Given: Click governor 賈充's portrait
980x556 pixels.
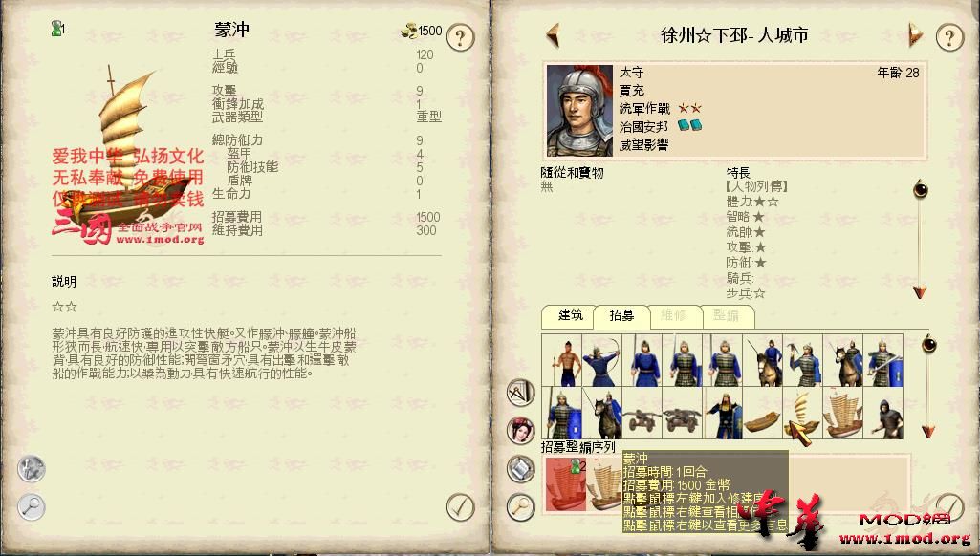Looking at the screenshot, I should click(579, 111).
